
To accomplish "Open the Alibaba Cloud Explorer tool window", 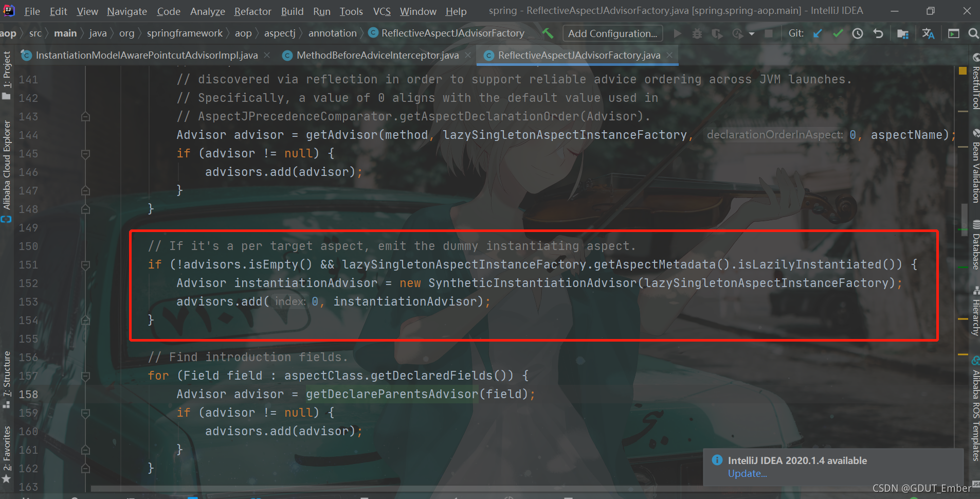I will 6,171.
